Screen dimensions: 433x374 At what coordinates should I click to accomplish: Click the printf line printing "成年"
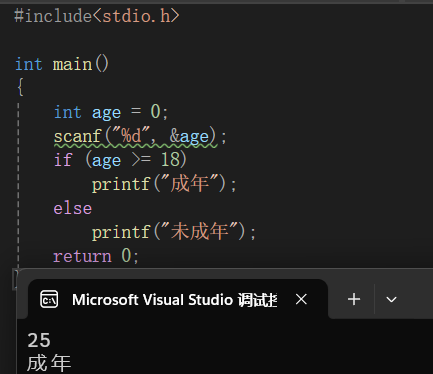click(164, 184)
